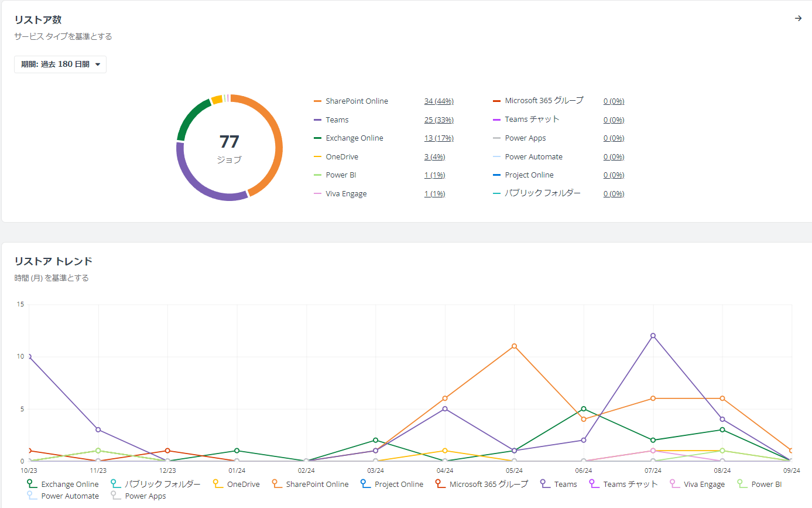The image size is (812, 508).
Task: Click the Teams data point at 11/23
Action: tap(98, 429)
